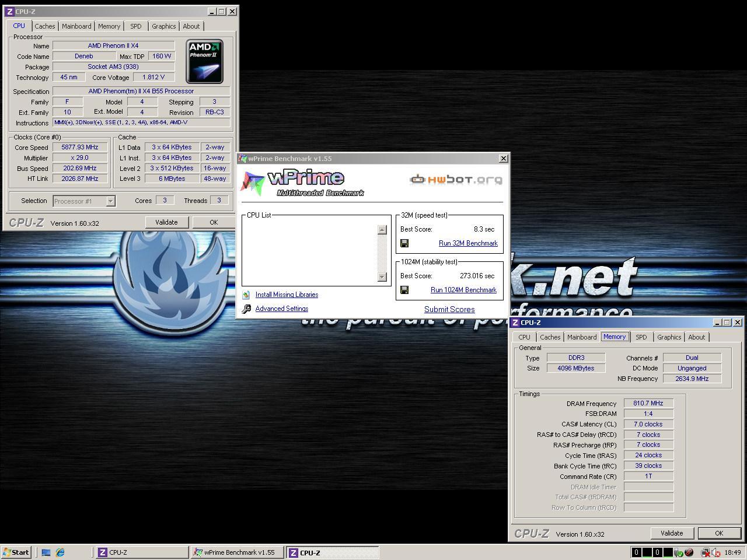This screenshot has height=560, width=747.
Task: Click Submit Scores link
Action: tap(449, 309)
